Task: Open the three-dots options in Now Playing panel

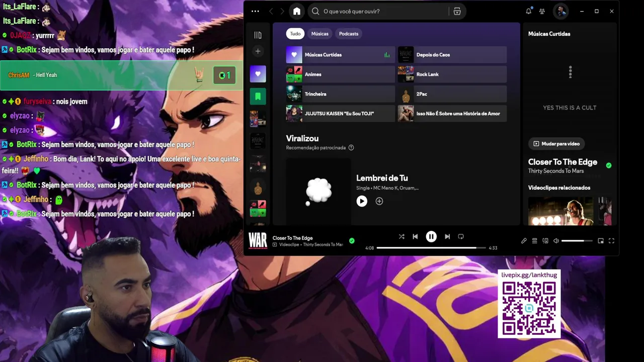Action: pyautogui.click(x=570, y=72)
